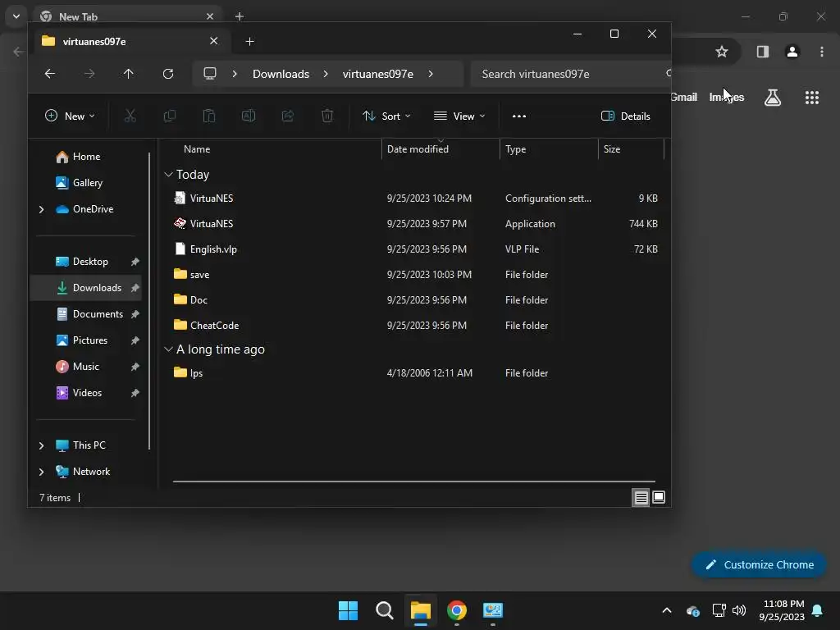
Task: Open a new File Explorer tab
Action: [x=249, y=41]
